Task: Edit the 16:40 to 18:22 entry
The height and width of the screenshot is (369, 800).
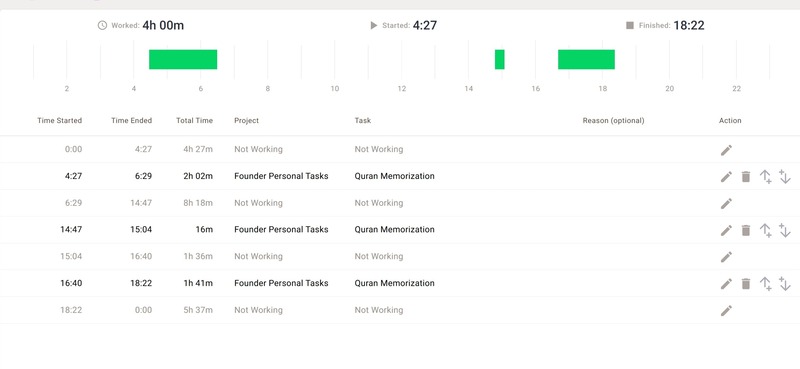Action: [726, 284]
